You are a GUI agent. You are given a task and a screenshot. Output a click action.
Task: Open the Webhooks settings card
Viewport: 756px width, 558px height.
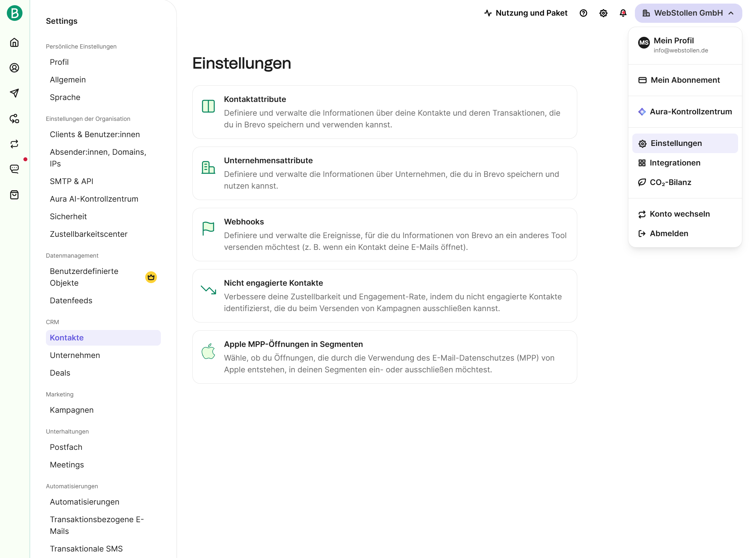pos(384,235)
